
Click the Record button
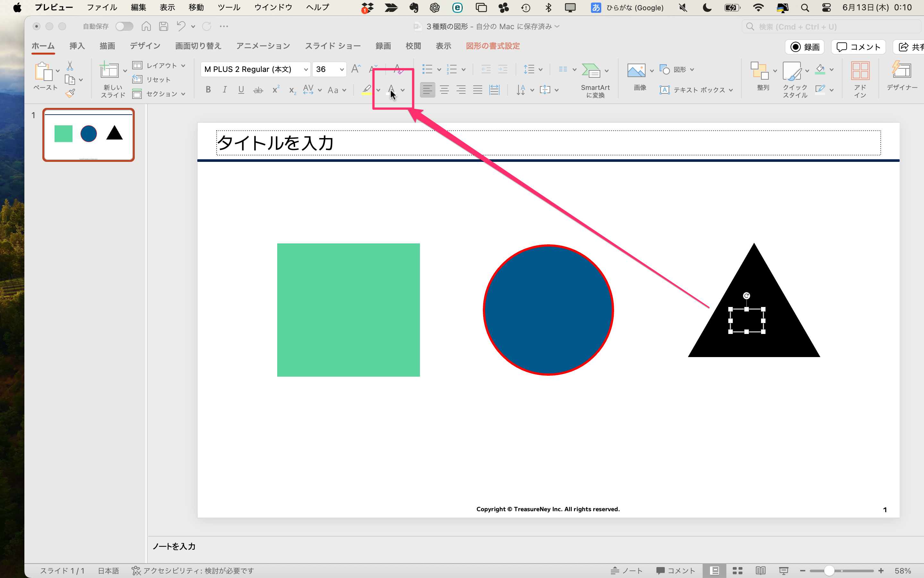tap(805, 47)
